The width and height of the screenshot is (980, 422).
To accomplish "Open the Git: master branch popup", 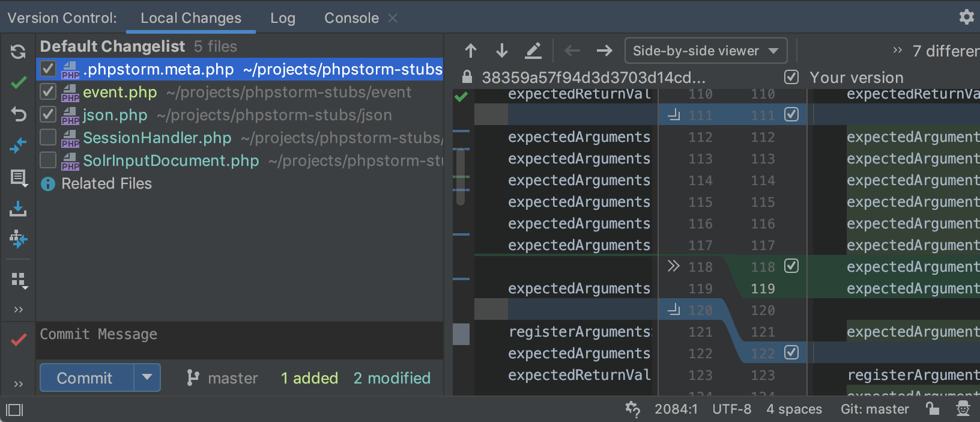I will coord(874,409).
